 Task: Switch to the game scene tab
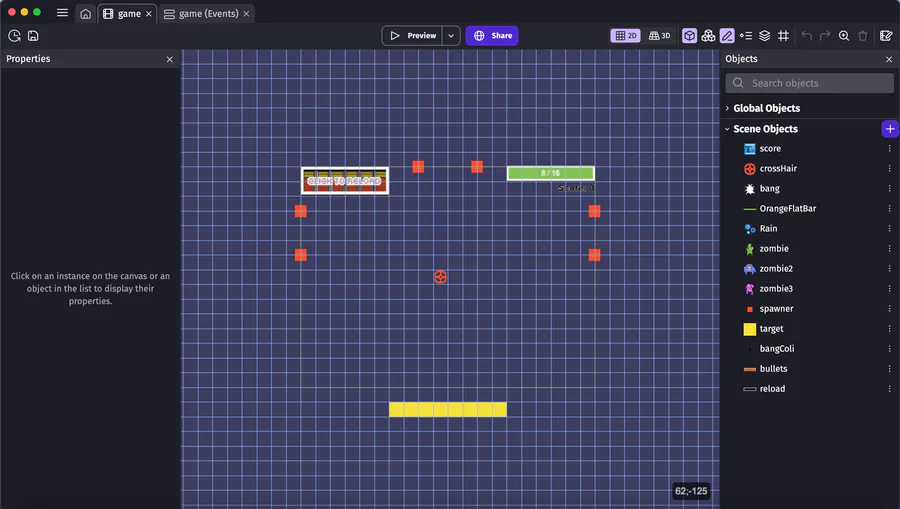point(122,14)
